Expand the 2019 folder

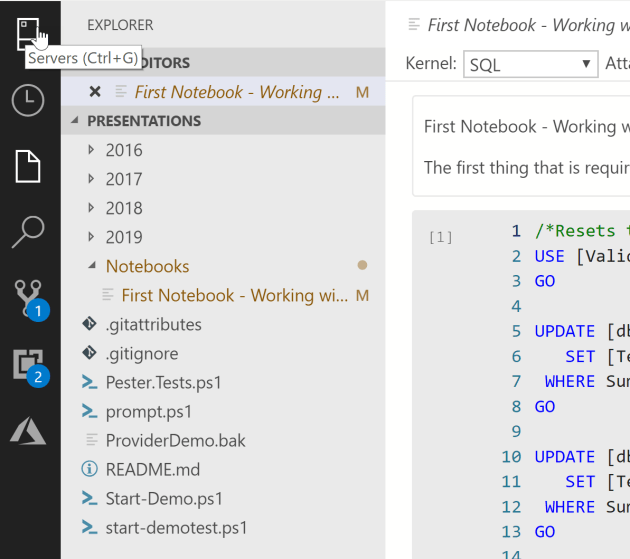click(124, 237)
